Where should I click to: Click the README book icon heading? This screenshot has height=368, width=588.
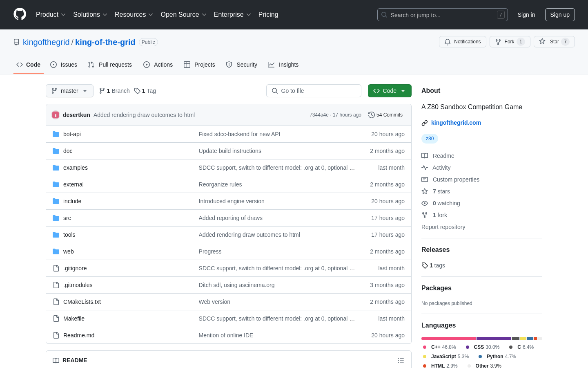(x=56, y=360)
